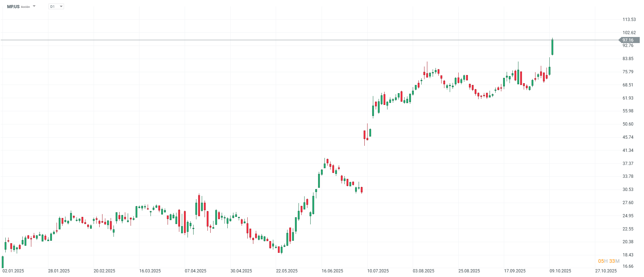Click the 03.08.2025 date axis label

(423, 271)
